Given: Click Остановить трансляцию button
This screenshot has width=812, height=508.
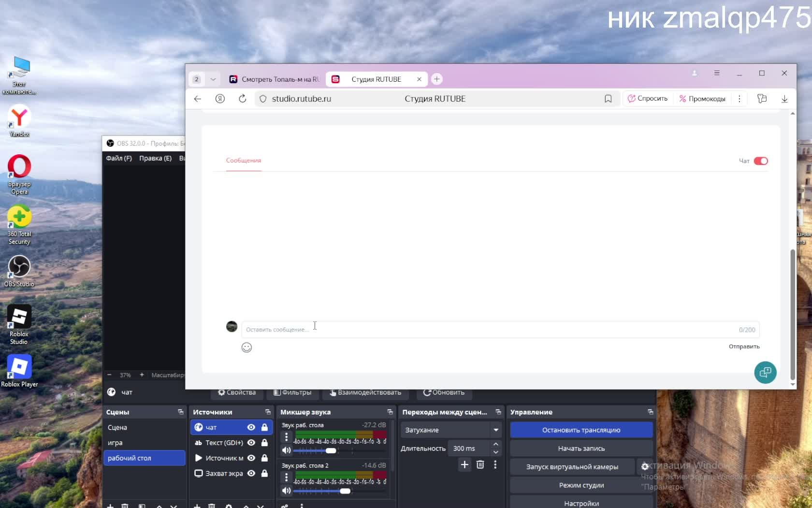Looking at the screenshot, I should tap(581, 430).
